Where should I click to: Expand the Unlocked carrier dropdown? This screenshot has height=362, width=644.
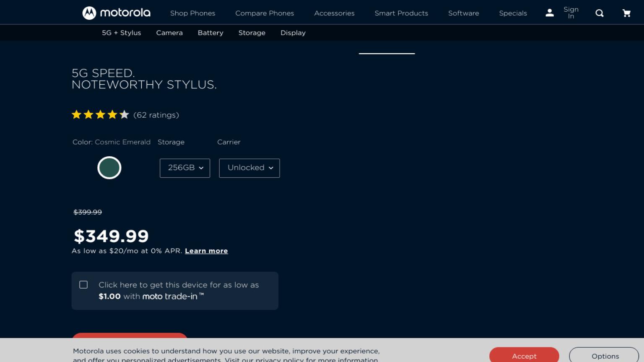click(x=249, y=168)
